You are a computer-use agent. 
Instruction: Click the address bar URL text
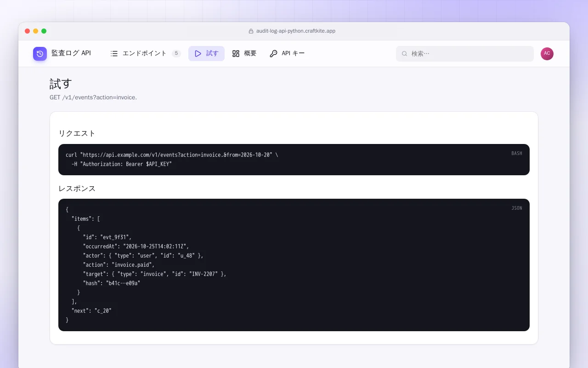click(296, 31)
